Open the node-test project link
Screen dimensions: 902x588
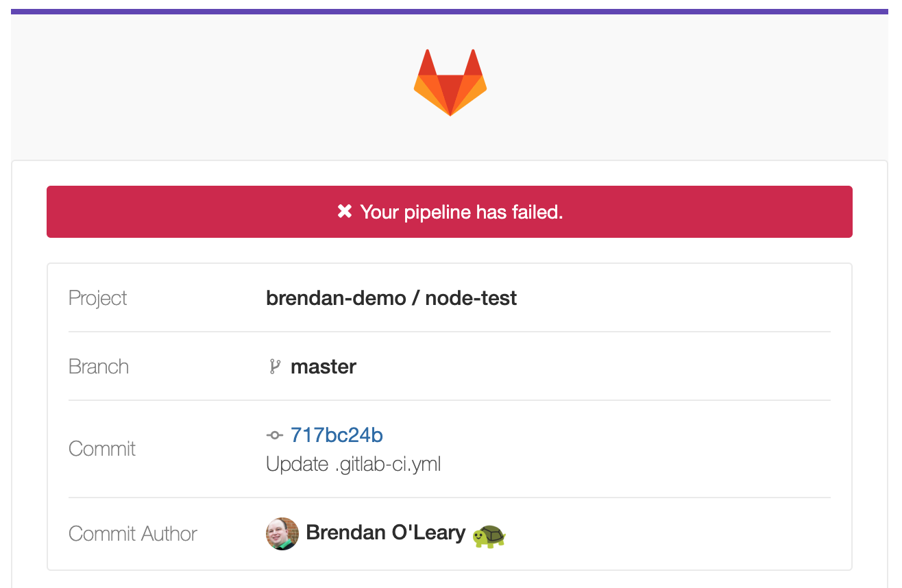pos(471,298)
